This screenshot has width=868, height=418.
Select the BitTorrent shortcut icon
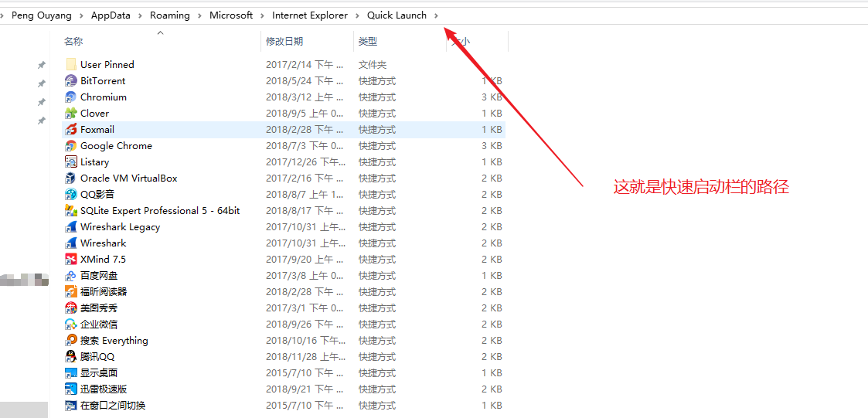pos(71,81)
